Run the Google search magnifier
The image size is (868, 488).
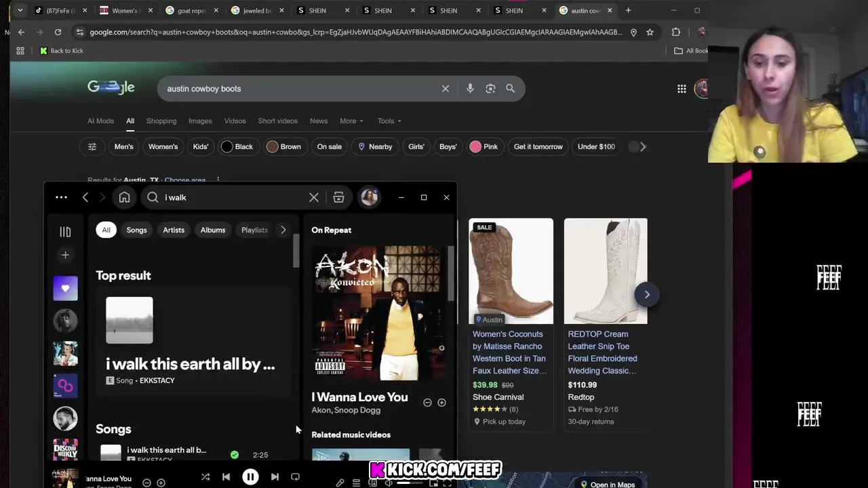click(x=510, y=89)
